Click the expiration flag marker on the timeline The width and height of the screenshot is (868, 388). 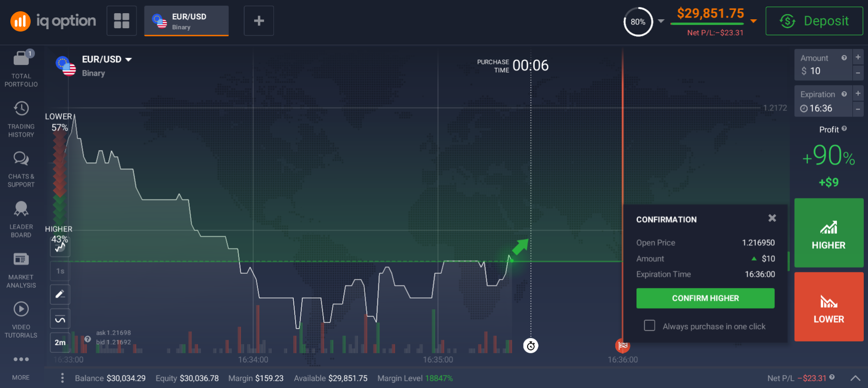pos(623,346)
